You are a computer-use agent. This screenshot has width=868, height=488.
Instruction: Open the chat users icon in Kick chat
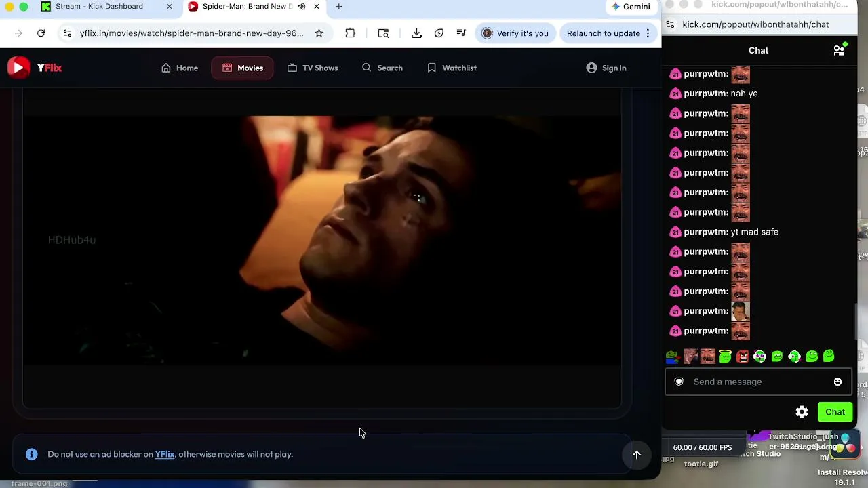point(839,50)
